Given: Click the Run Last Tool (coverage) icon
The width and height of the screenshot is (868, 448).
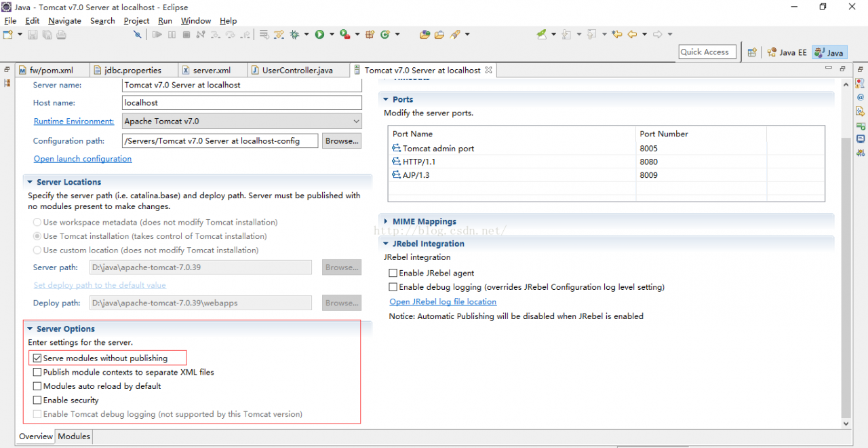Looking at the screenshot, I should 344,34.
